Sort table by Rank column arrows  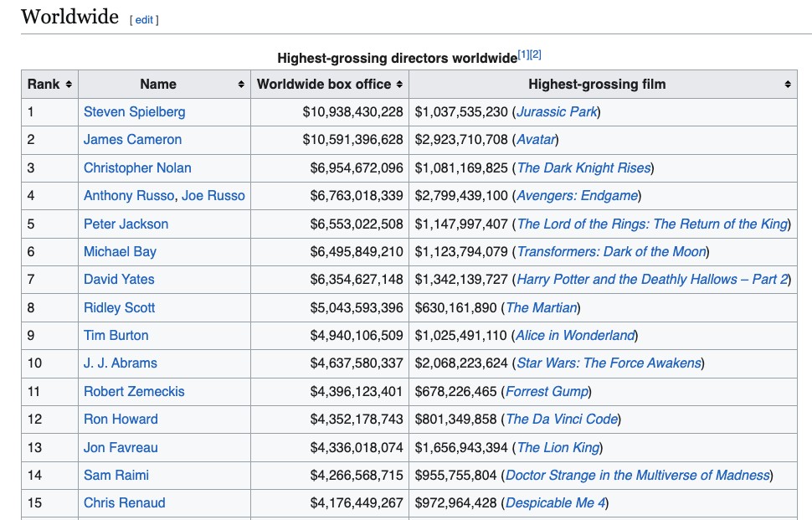pyautogui.click(x=69, y=85)
